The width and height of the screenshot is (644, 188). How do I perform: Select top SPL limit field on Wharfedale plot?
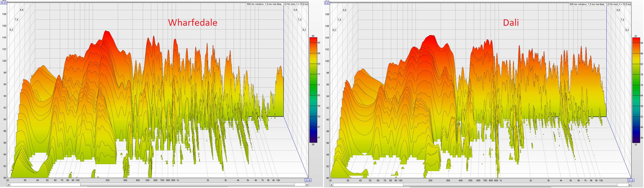coord(3,3)
